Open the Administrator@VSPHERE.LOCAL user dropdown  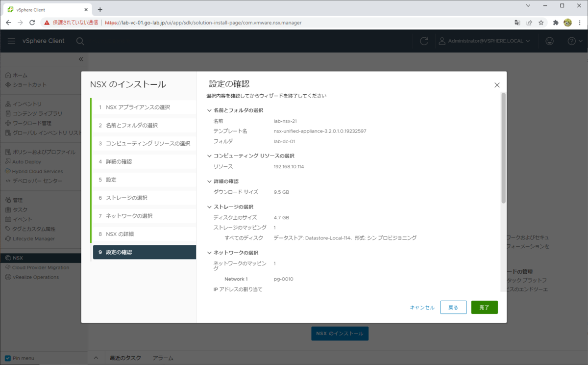click(x=484, y=41)
